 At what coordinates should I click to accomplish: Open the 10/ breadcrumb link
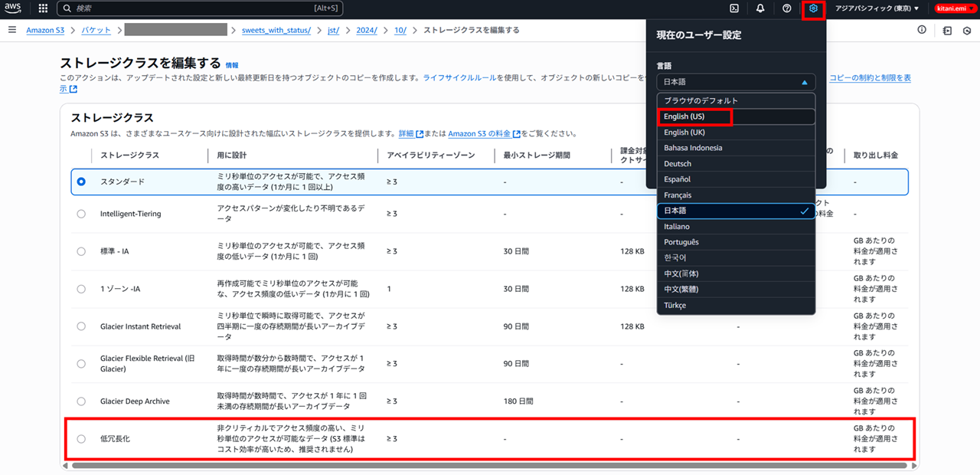point(400,30)
